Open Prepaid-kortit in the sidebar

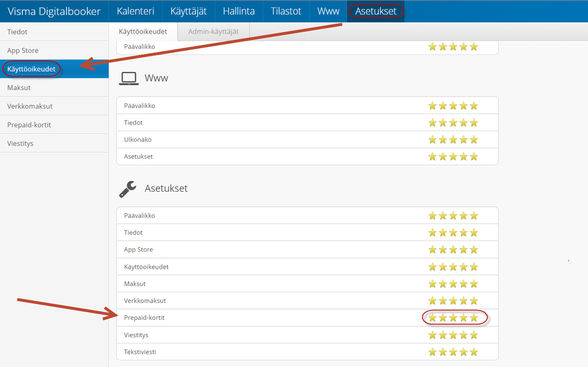pyautogui.click(x=54, y=125)
